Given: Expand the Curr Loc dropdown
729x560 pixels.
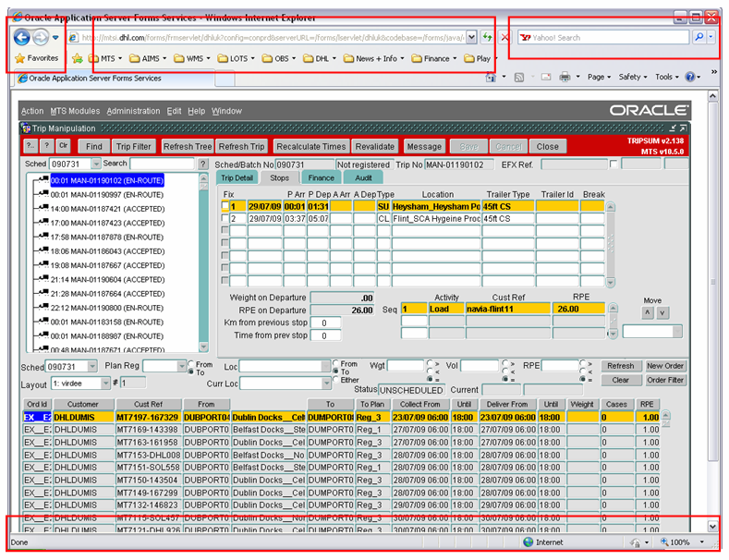Looking at the screenshot, I should coord(326,383).
